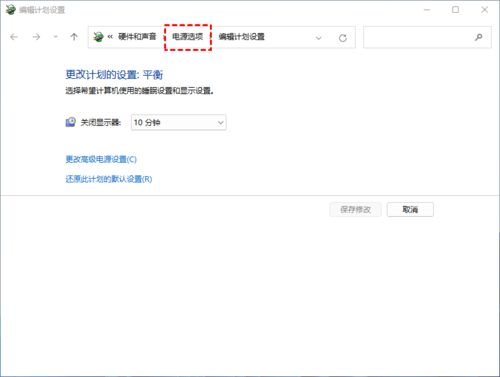Click the heading 更改计划的设置: 平衡
This screenshot has height=377, width=500.
tap(114, 75)
